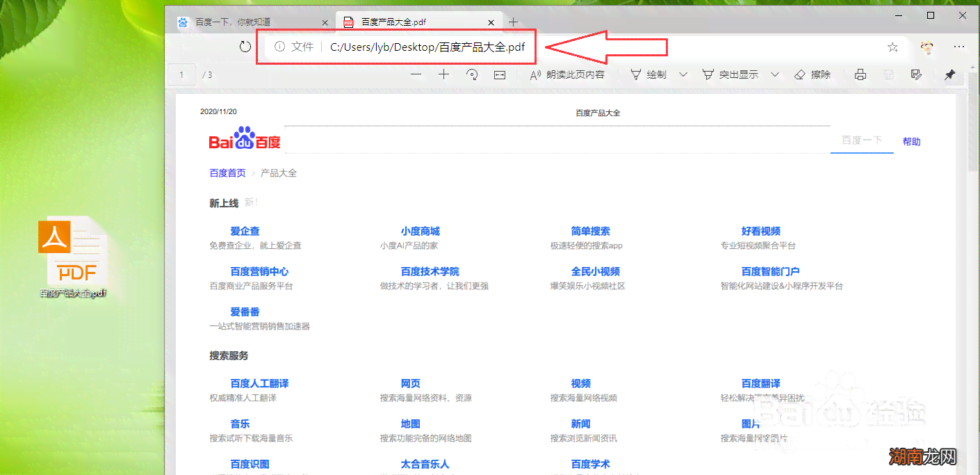The width and height of the screenshot is (980, 475).
Task: Reload the page with the refresh icon
Action: 245,47
